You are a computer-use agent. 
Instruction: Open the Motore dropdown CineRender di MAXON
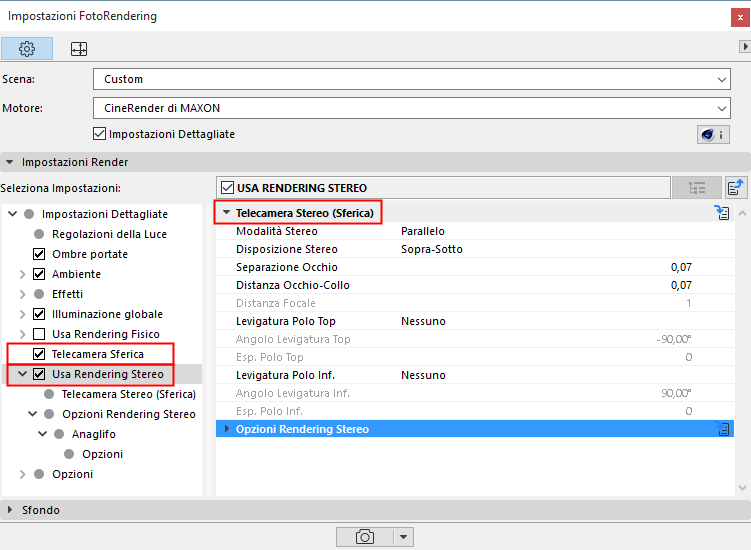(411, 108)
